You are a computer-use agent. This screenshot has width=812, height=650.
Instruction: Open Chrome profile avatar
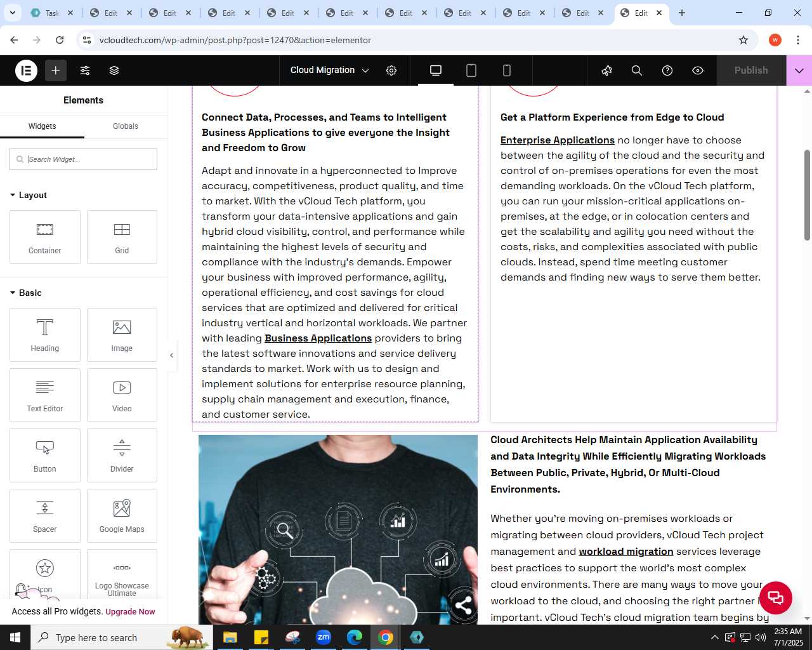[775, 40]
